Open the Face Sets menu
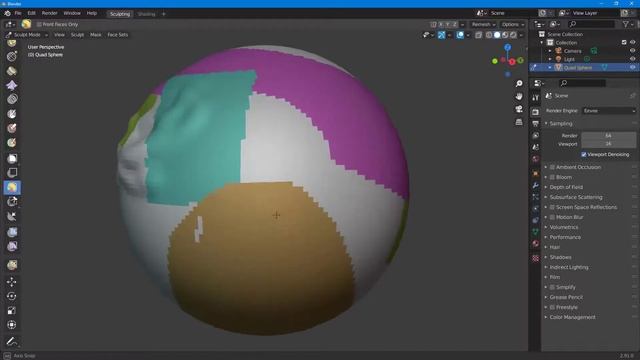 coord(118,35)
